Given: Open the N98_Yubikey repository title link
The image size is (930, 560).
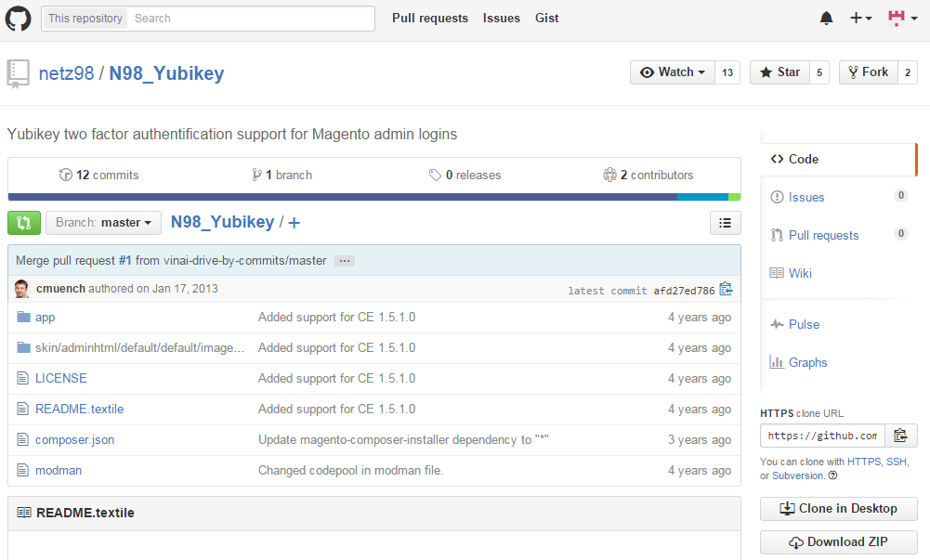Looking at the screenshot, I should coord(166,73).
